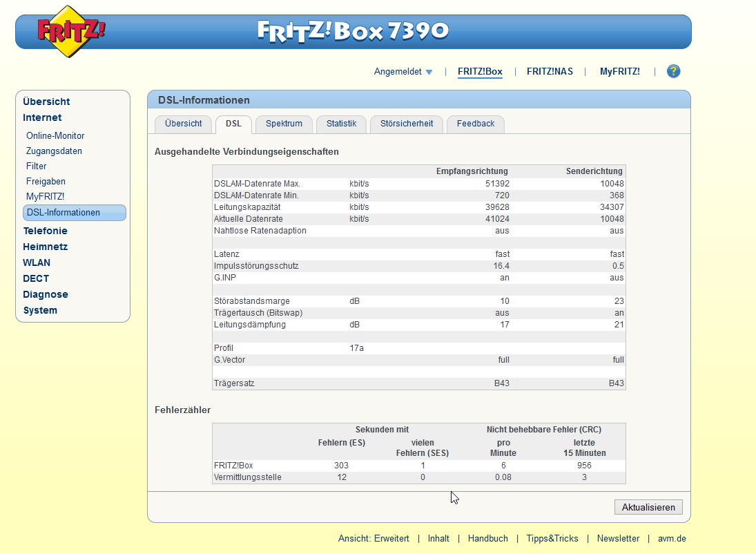Open the Newsletter footer link
756x554 pixels.
point(618,539)
